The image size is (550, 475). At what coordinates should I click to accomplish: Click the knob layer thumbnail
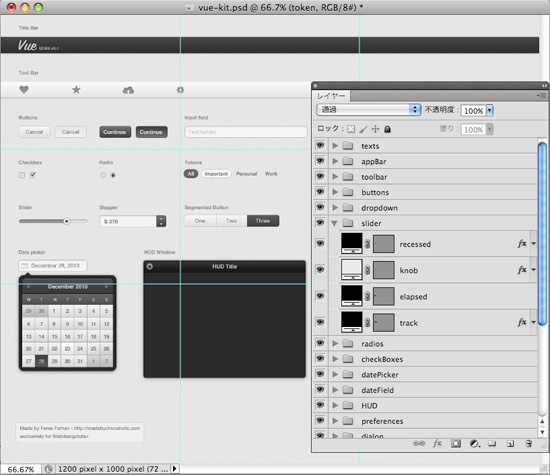(351, 270)
